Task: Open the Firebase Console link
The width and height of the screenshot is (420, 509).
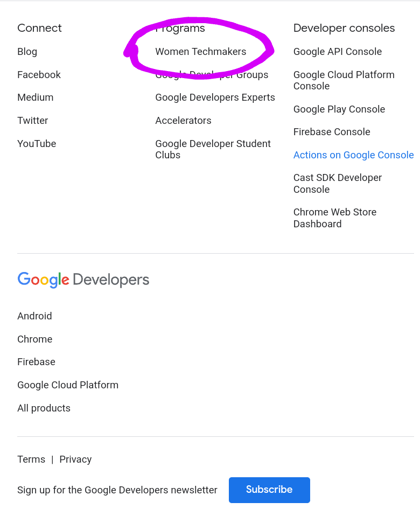Action: (x=332, y=132)
